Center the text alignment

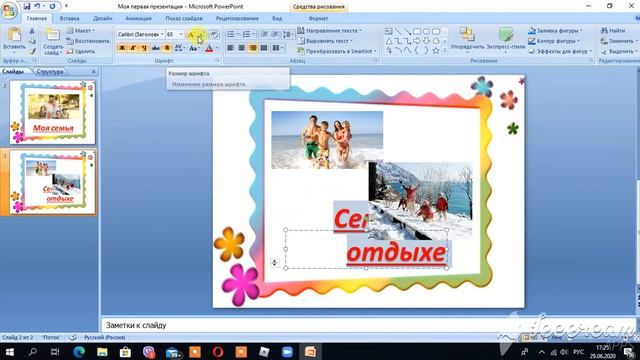tap(242, 48)
